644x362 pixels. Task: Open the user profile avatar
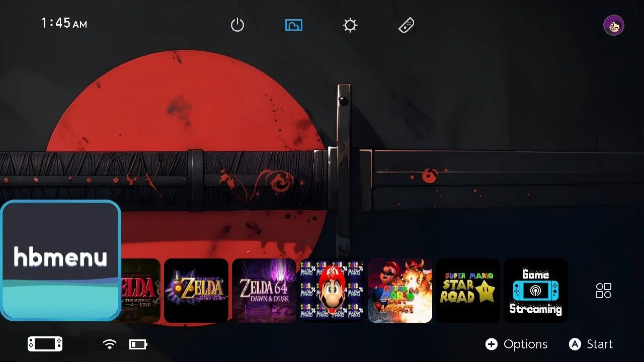pyautogui.click(x=614, y=25)
